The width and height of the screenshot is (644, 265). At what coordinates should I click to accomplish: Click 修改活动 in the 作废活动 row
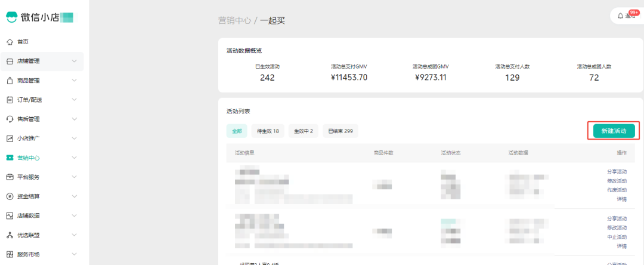coord(617,181)
